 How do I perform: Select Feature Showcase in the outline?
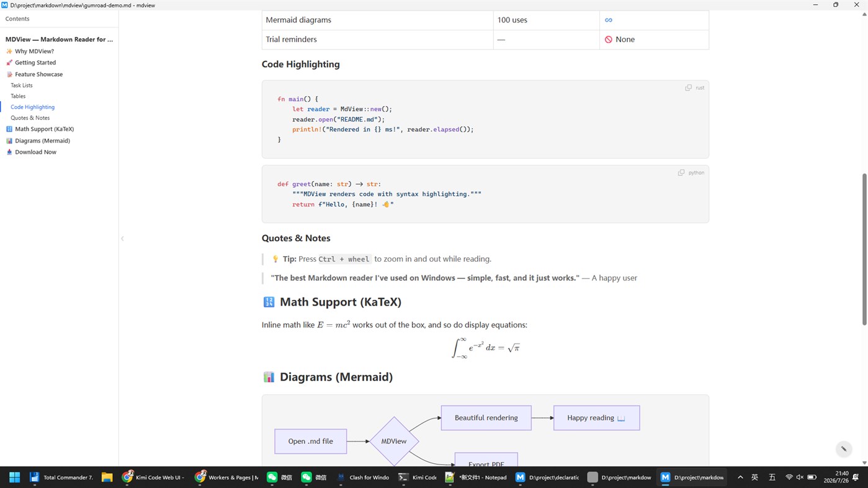(38, 74)
